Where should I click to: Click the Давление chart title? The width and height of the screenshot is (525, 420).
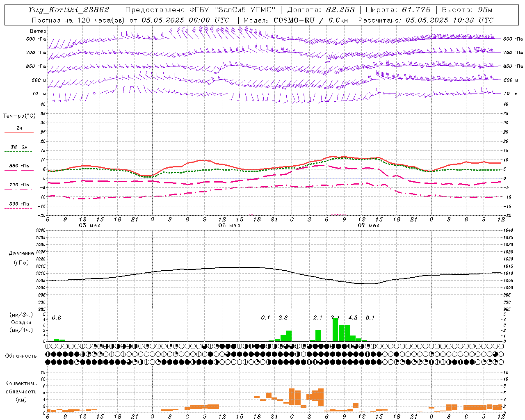click(21, 253)
